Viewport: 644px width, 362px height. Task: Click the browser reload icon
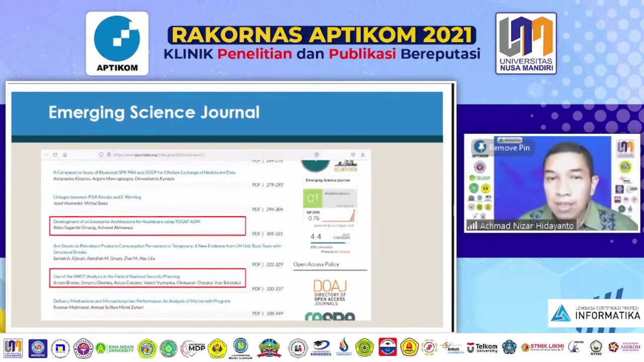point(55,155)
